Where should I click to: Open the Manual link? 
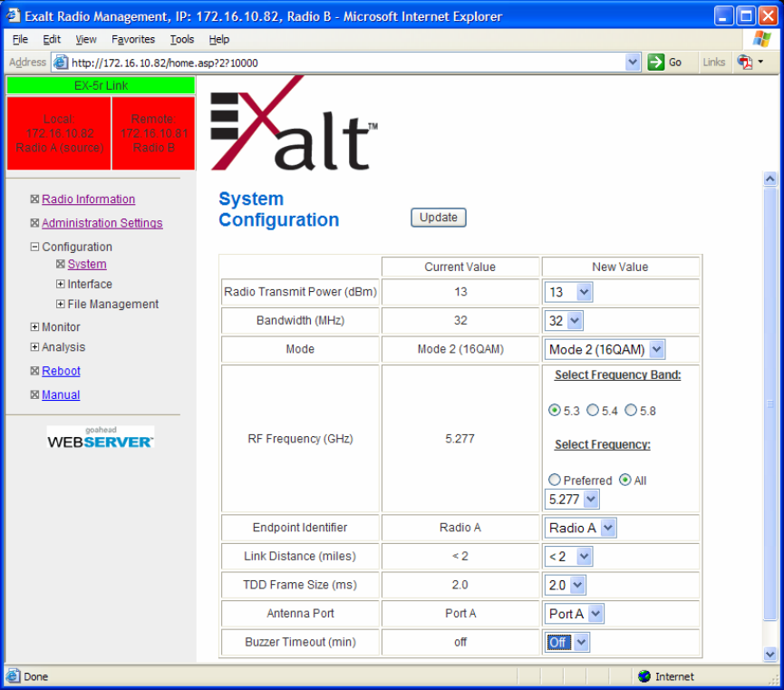61,394
